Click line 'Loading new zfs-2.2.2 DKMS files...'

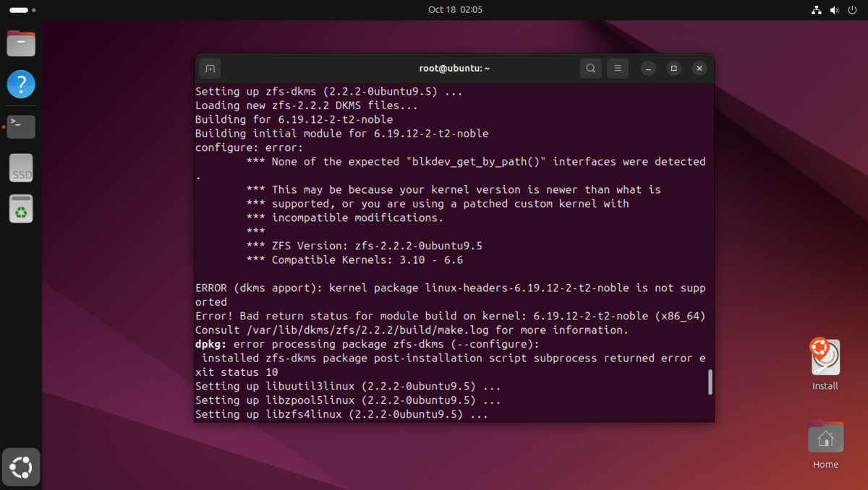point(307,106)
